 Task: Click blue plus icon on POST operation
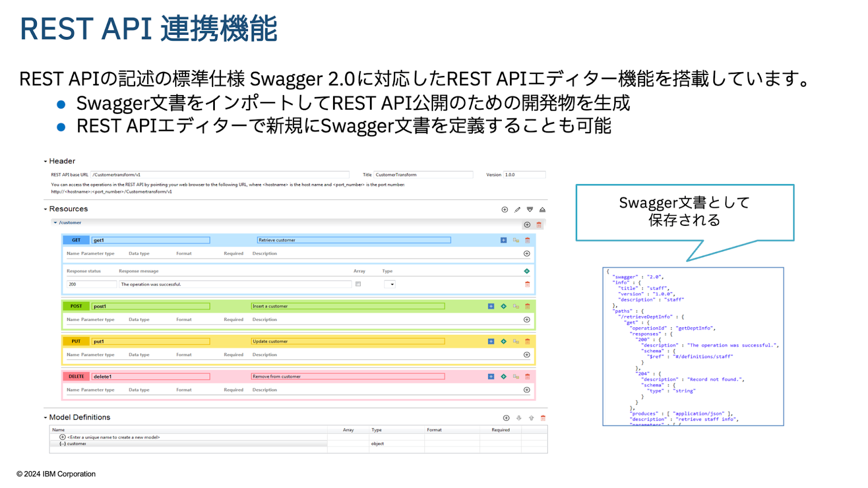tap(491, 306)
